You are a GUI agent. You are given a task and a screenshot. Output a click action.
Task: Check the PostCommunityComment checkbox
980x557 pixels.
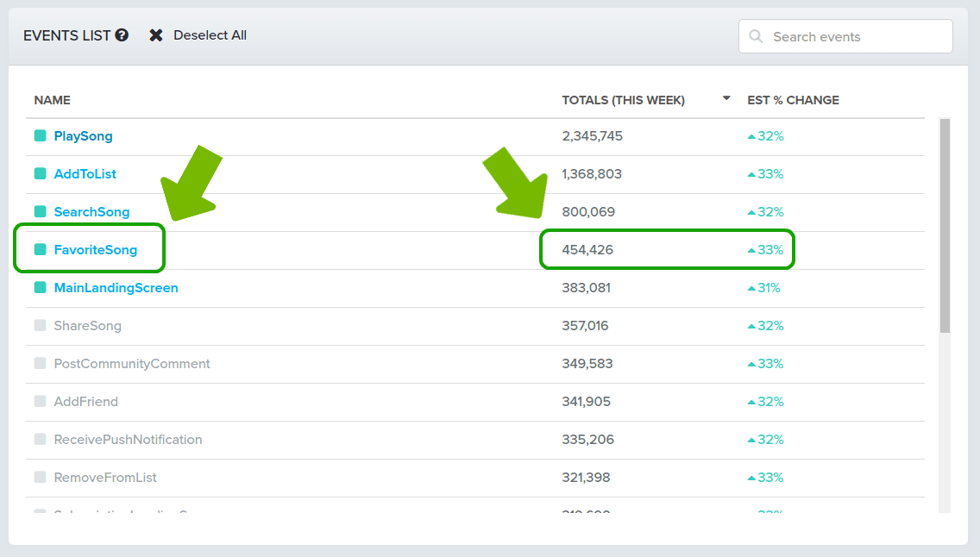click(40, 364)
